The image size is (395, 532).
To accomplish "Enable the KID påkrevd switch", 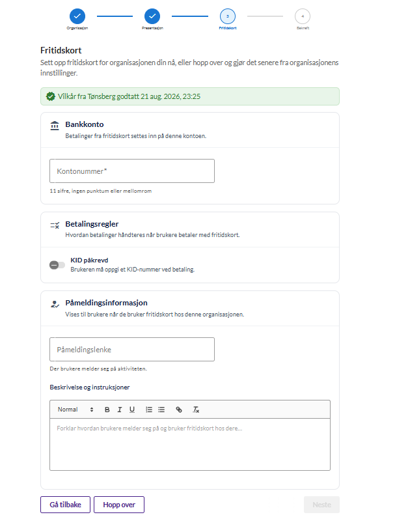I will (x=57, y=264).
